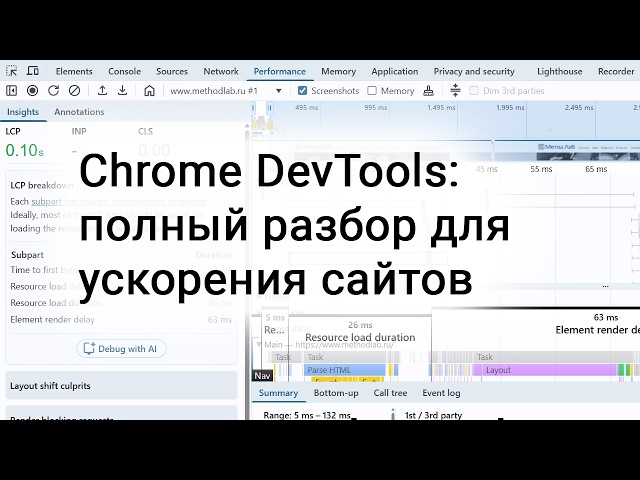Check the Dim 3rd parties checkbox
Image resolution: width=640 pixels, height=480 pixels.
474,91
